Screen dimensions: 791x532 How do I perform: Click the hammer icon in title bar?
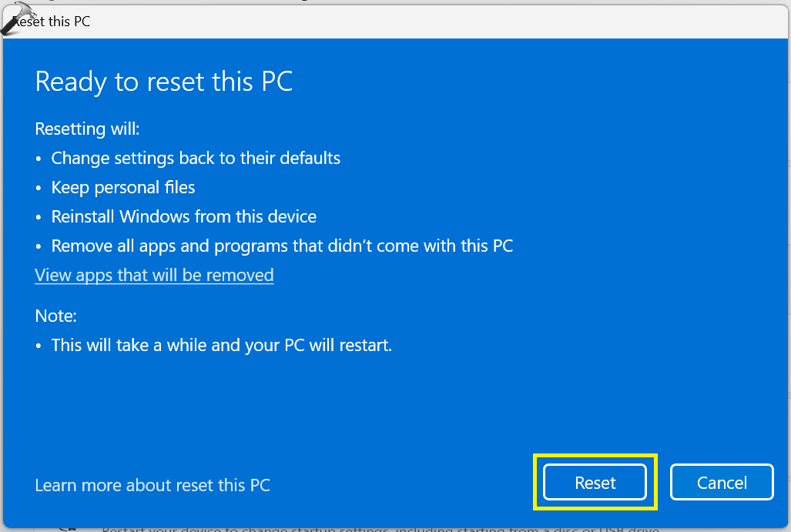[17, 18]
